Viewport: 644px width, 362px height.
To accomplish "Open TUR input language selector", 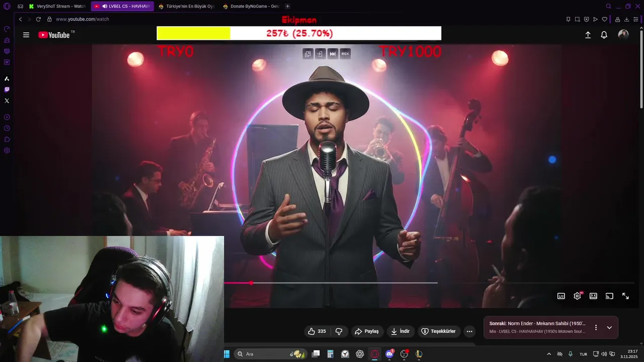I will pyautogui.click(x=583, y=354).
